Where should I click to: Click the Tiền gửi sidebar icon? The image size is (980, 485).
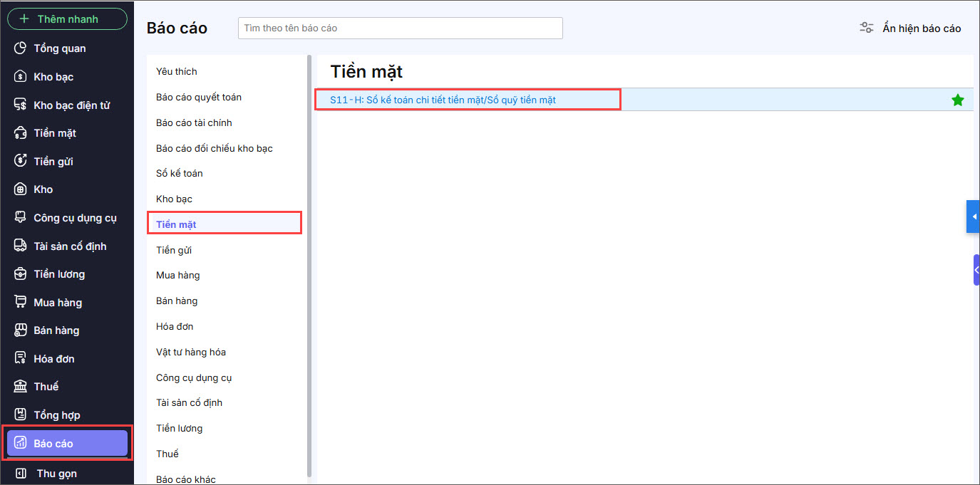pos(21,161)
